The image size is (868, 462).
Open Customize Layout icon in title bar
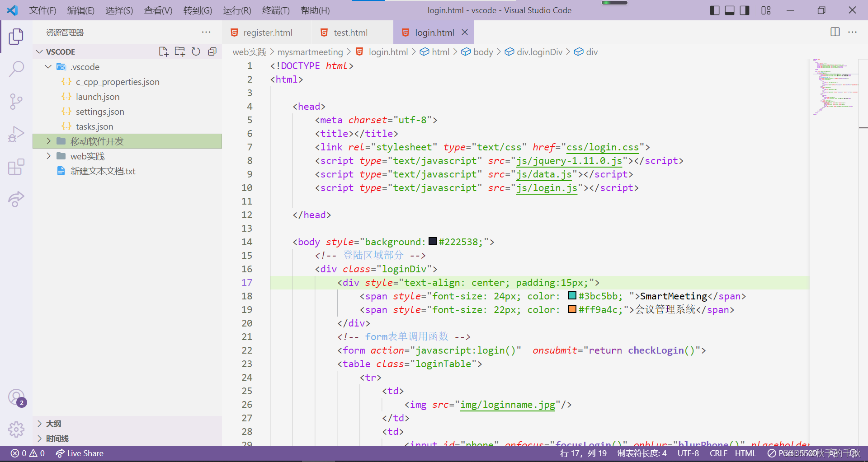pos(766,10)
